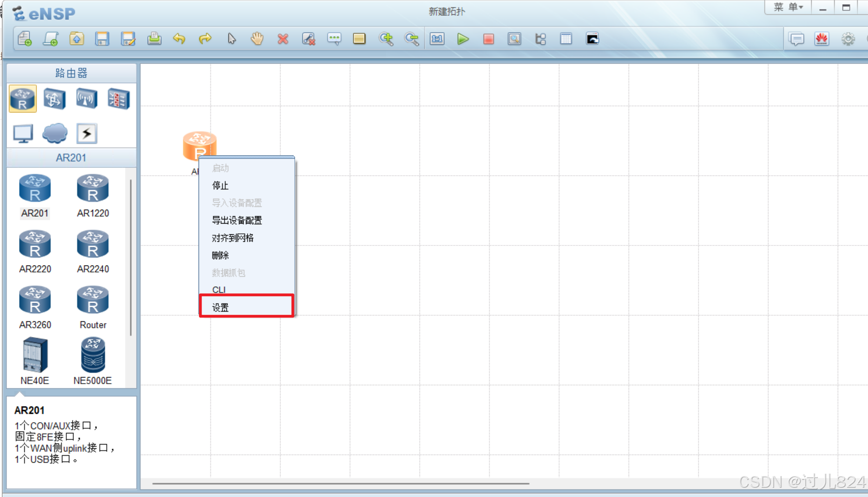The width and height of the screenshot is (868, 497).
Task: Select the hand pan tool
Action: click(257, 39)
